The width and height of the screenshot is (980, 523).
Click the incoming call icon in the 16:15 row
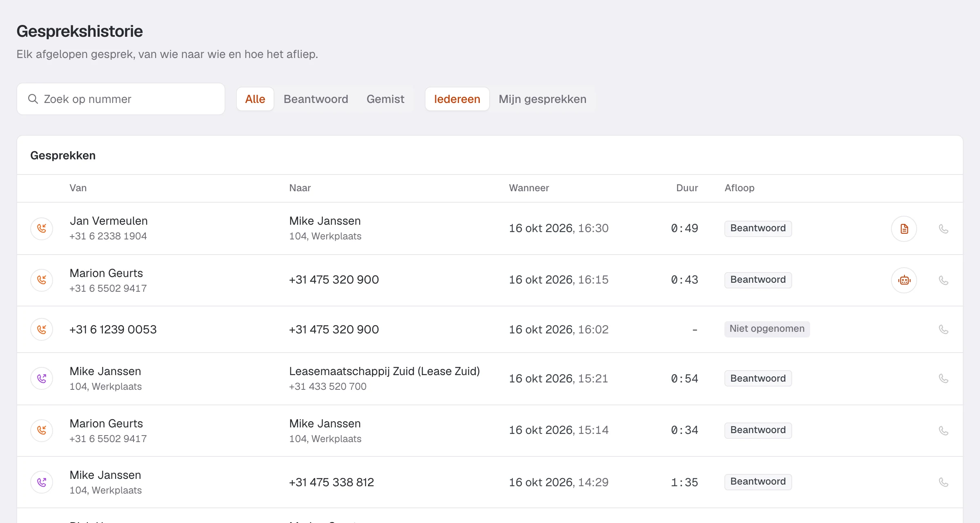point(42,280)
